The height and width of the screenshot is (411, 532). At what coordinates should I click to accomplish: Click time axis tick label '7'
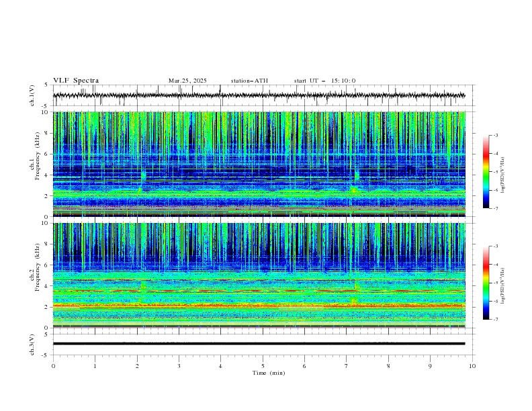pos(347,366)
